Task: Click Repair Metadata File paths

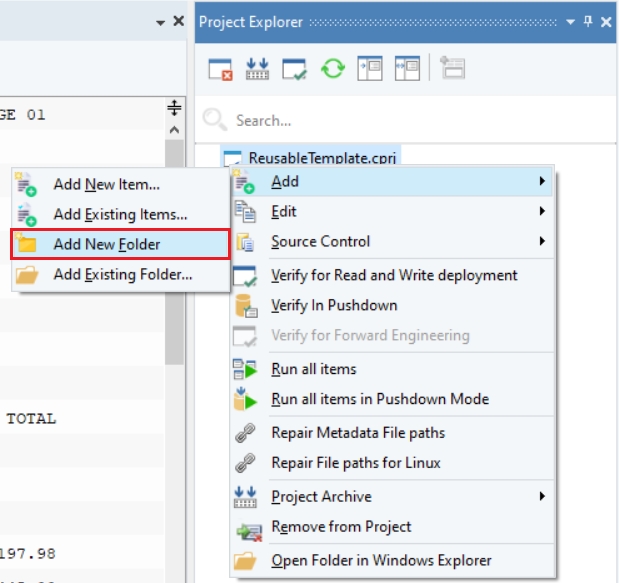Action: 358,433
